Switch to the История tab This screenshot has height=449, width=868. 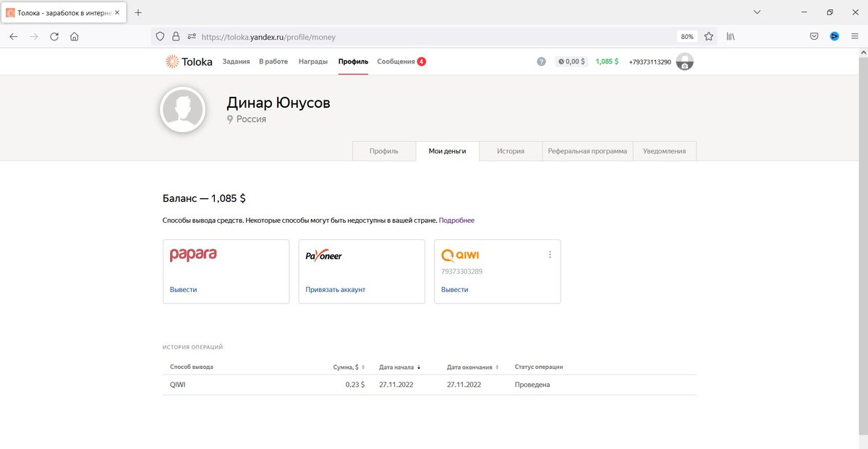click(511, 151)
